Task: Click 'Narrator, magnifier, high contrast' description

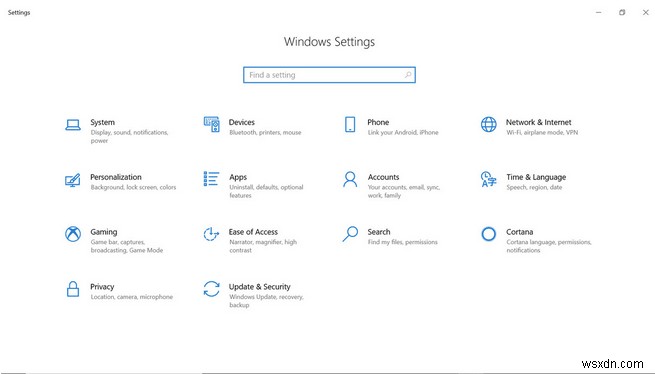Action: click(x=263, y=246)
